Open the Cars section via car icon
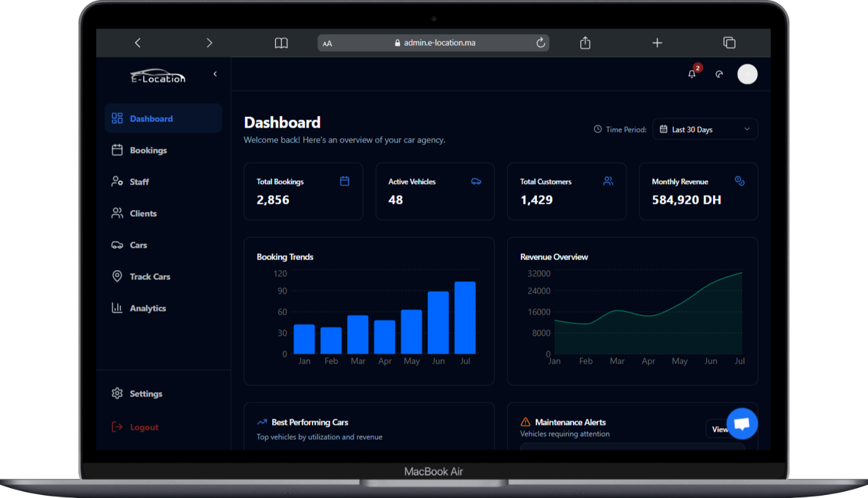Image resolution: width=868 pixels, height=498 pixels. [x=117, y=245]
